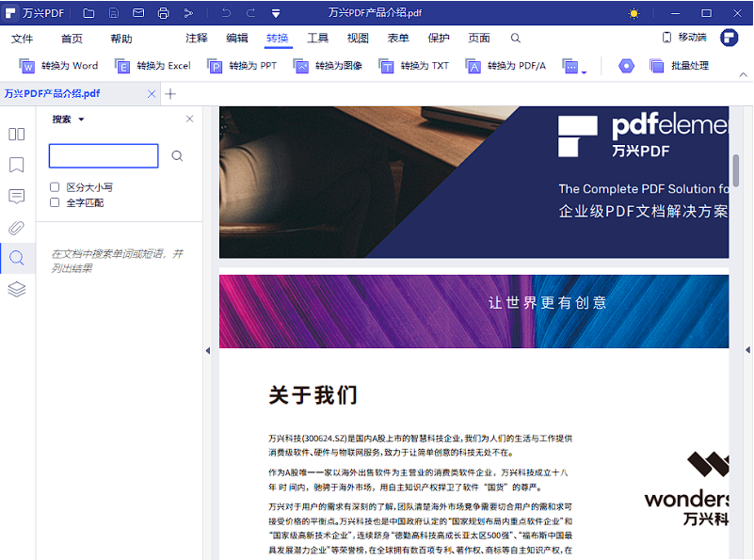Open quick access toolbar dropdown arrow
The image size is (754, 560).
pos(276,13)
